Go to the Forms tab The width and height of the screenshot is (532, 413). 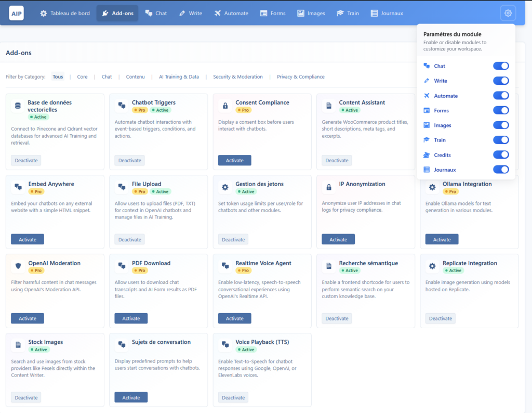[273, 13]
